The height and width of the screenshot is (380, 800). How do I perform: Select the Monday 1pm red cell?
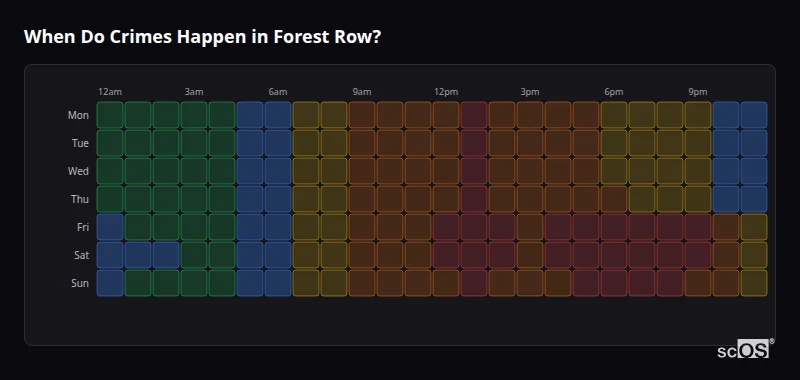click(474, 115)
